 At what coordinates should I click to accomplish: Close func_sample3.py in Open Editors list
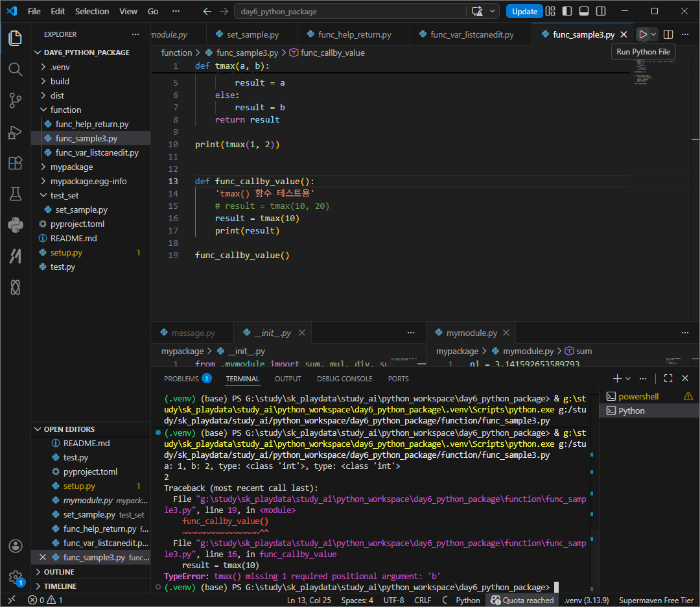point(43,558)
